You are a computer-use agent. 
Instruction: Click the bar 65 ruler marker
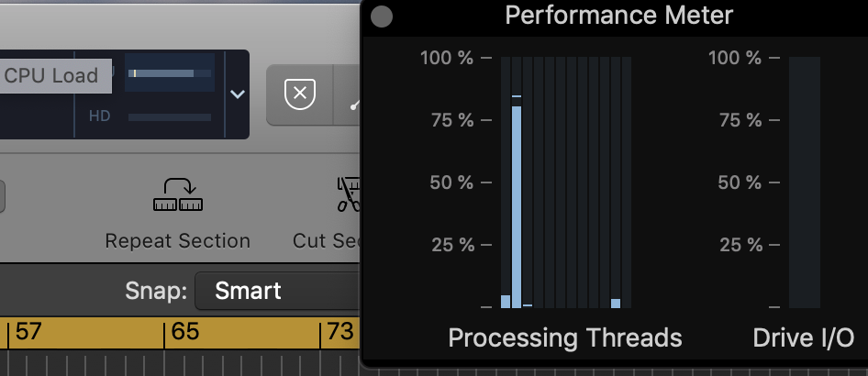click(x=184, y=331)
